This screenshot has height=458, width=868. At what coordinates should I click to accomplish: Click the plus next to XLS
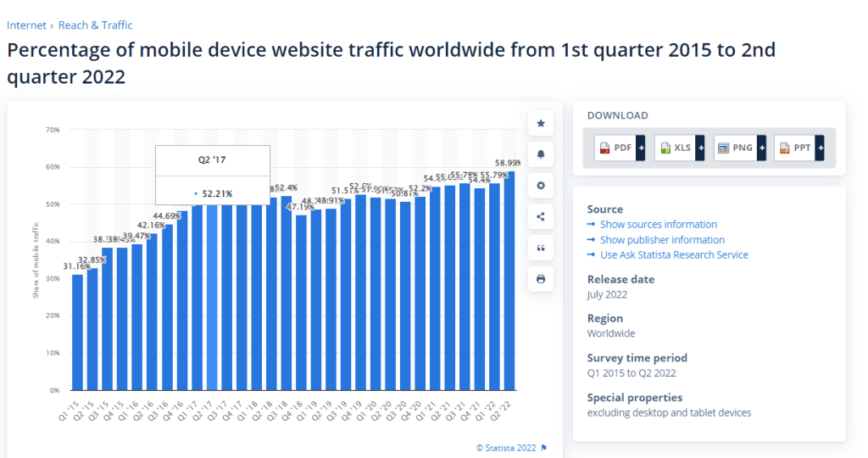[700, 148]
